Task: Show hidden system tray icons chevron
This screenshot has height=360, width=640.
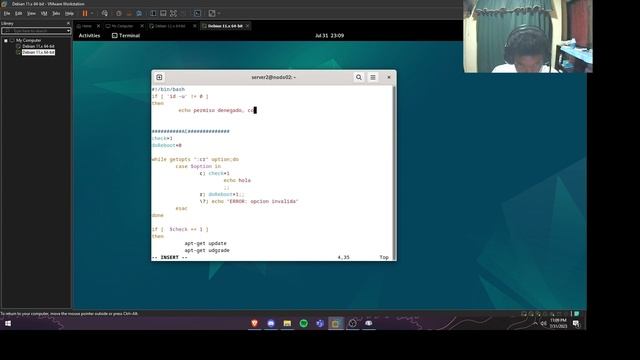Action: click(x=535, y=323)
